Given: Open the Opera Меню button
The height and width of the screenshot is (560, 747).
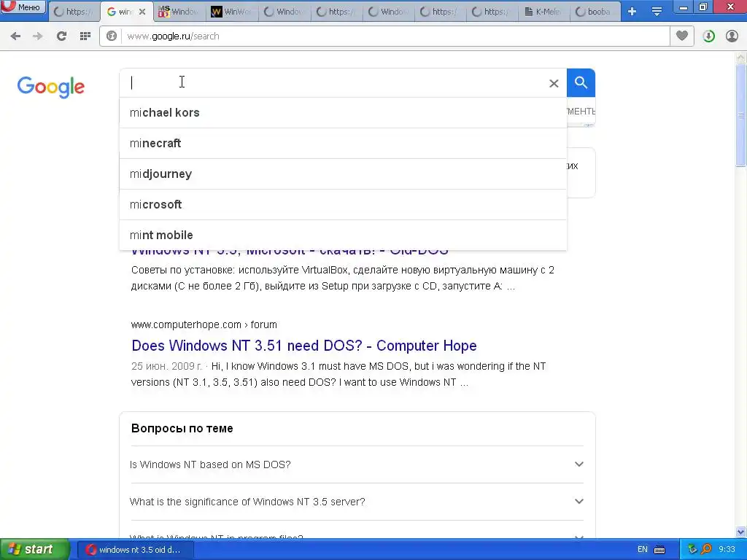Looking at the screenshot, I should (23, 7).
